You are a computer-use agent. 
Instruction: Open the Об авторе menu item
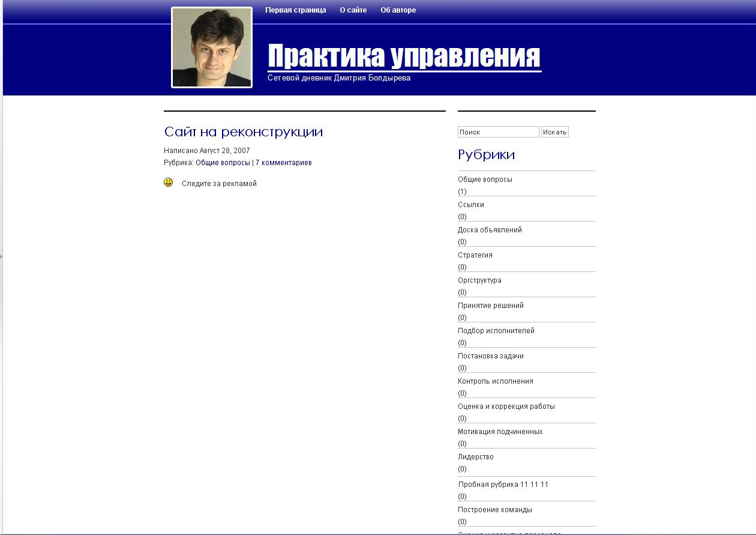coord(398,10)
